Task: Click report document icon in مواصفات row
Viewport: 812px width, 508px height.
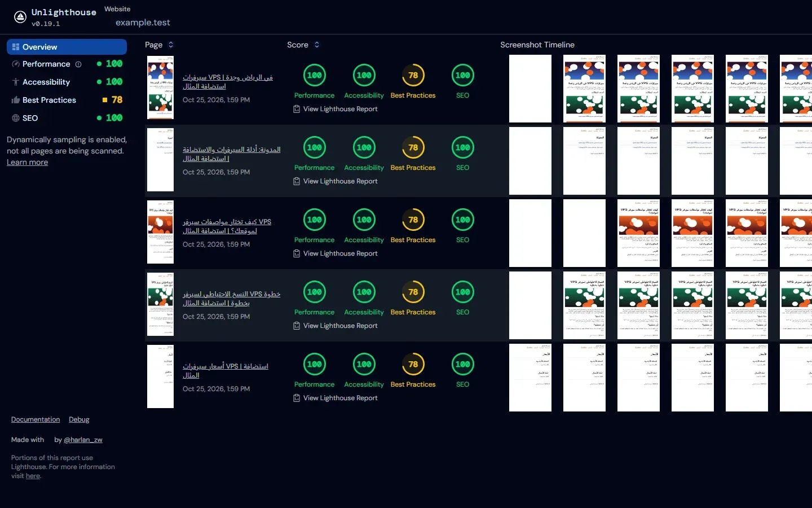Action: click(x=297, y=253)
